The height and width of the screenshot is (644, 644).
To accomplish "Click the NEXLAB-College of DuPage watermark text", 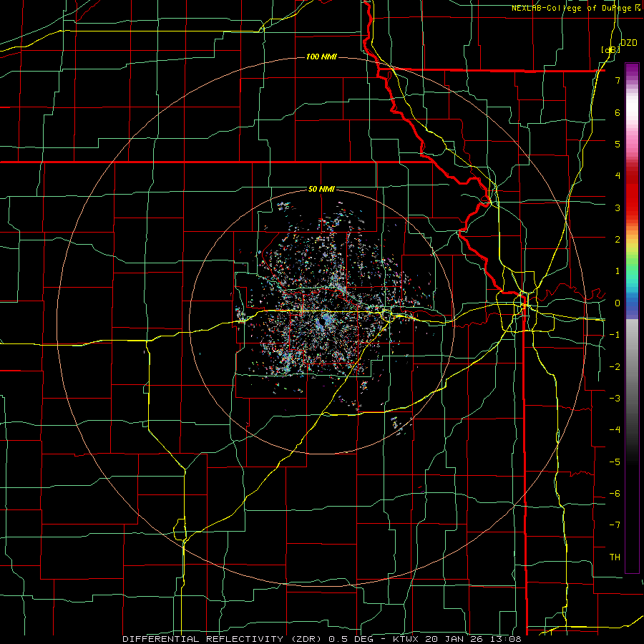I will coord(573,8).
